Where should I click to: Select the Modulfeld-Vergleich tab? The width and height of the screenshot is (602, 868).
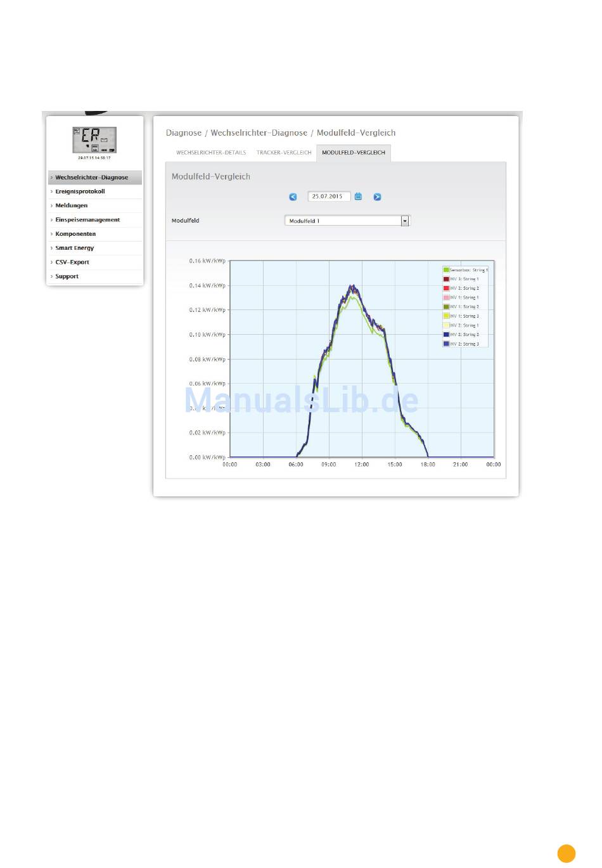coord(354,153)
